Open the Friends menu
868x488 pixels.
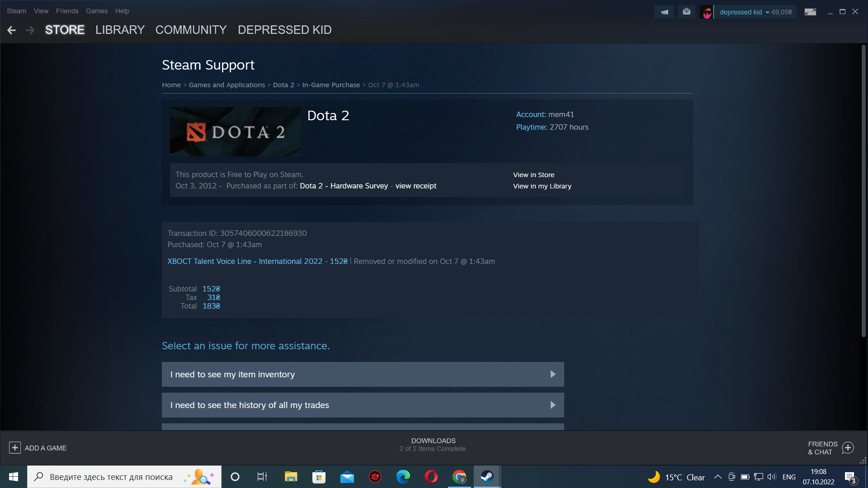coord(66,11)
